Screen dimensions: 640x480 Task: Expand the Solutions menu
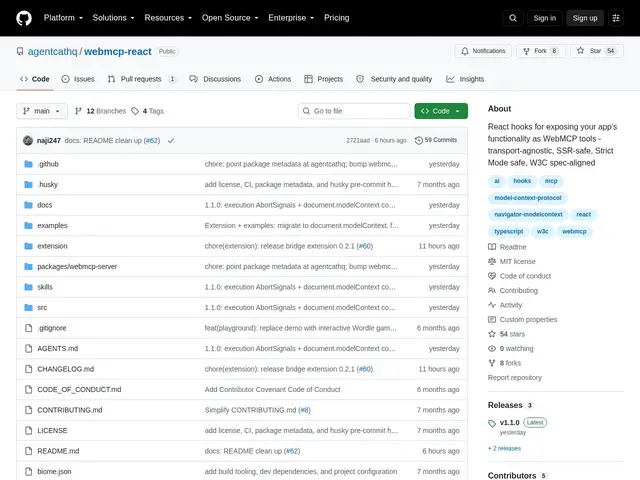click(x=113, y=18)
